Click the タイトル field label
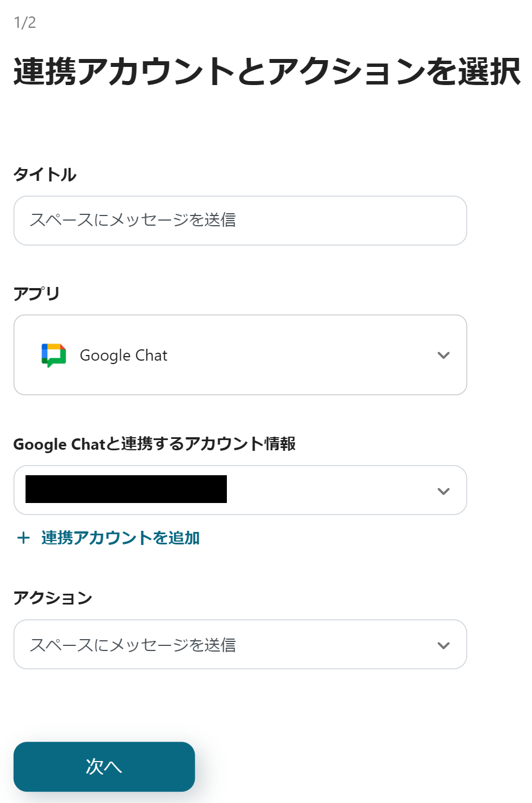The height and width of the screenshot is (803, 532). (45, 174)
